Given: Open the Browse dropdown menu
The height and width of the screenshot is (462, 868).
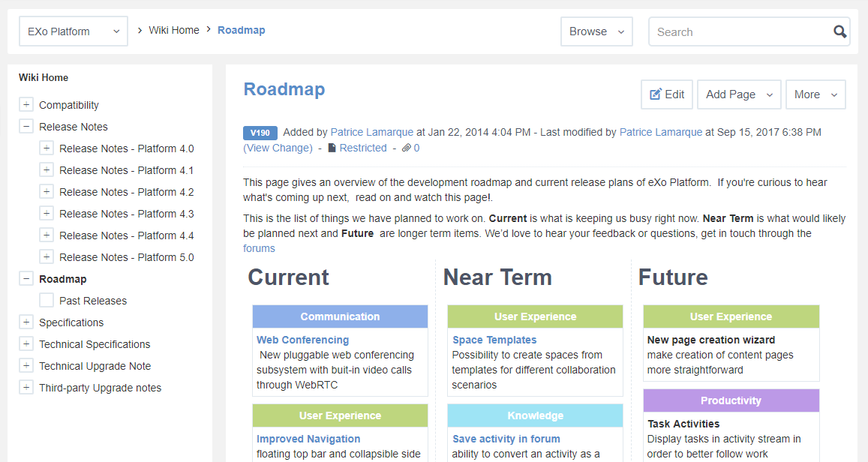Looking at the screenshot, I should tap(596, 31).
